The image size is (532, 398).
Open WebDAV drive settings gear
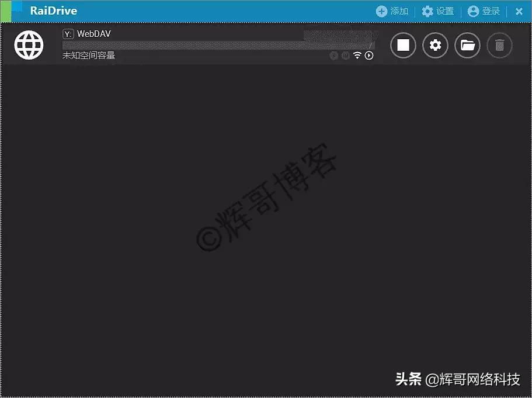pos(435,45)
